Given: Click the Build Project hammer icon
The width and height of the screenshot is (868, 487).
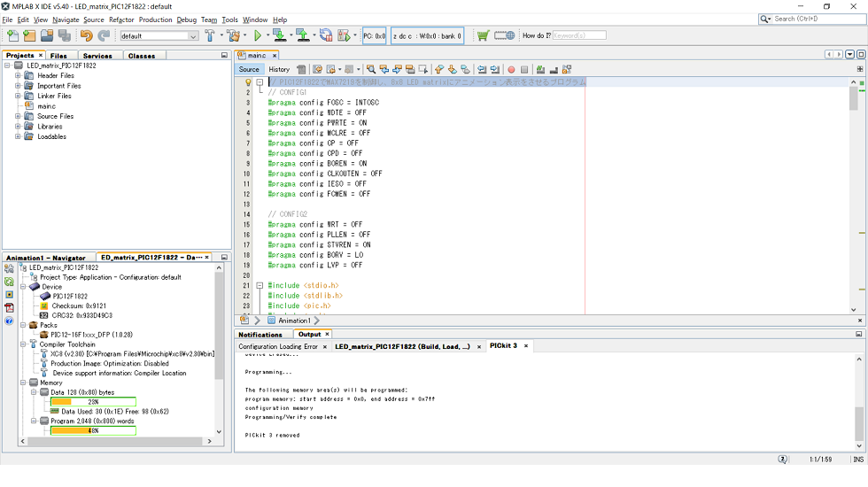Looking at the screenshot, I should tap(211, 36).
